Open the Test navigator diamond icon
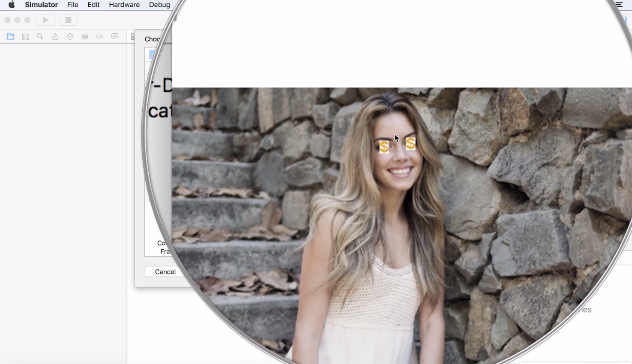 tap(70, 37)
